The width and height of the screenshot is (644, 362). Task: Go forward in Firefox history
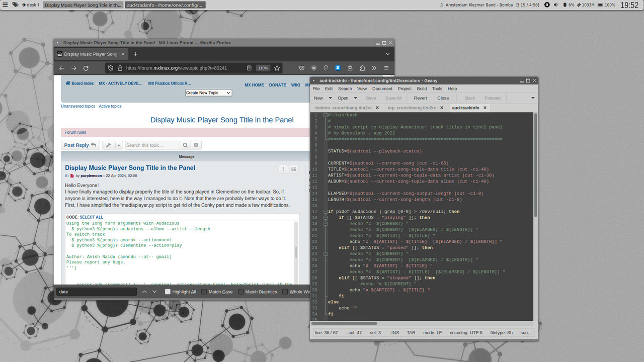73,68
